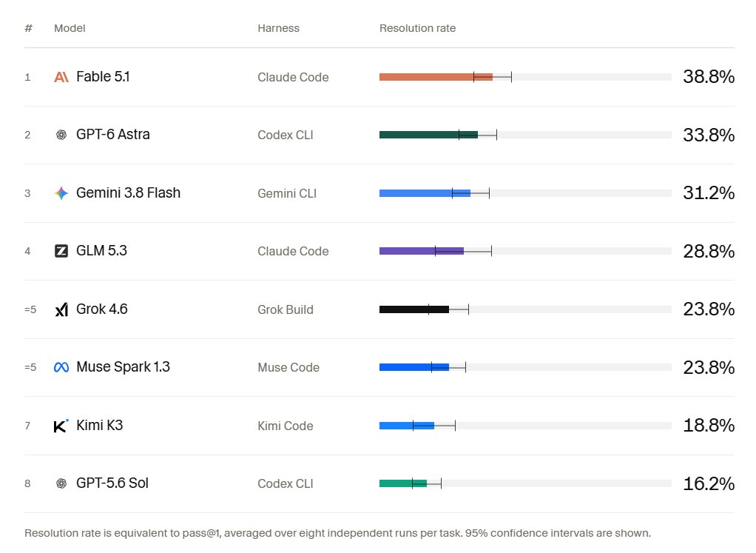Open the Gemini 3.8 Flash model name

point(128,192)
